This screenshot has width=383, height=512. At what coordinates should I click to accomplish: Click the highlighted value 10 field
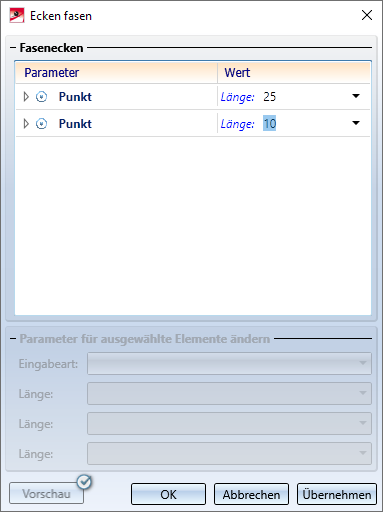(x=270, y=124)
